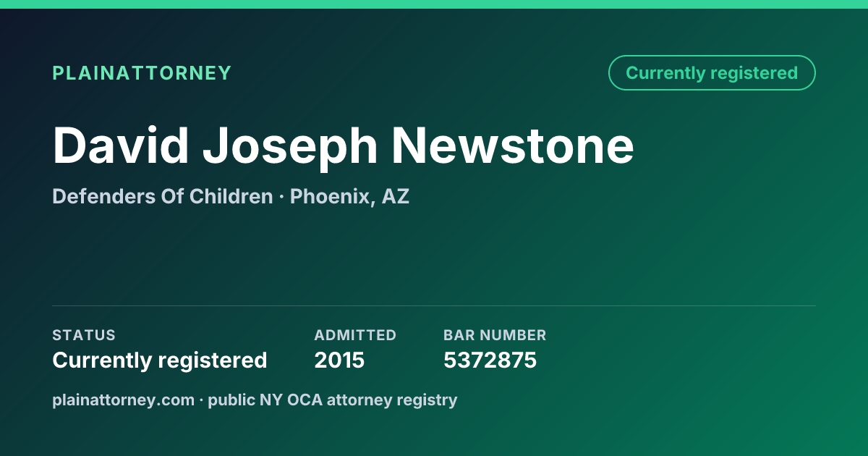
Task: Click the middle dot between firm and city
Action: click(x=281, y=197)
